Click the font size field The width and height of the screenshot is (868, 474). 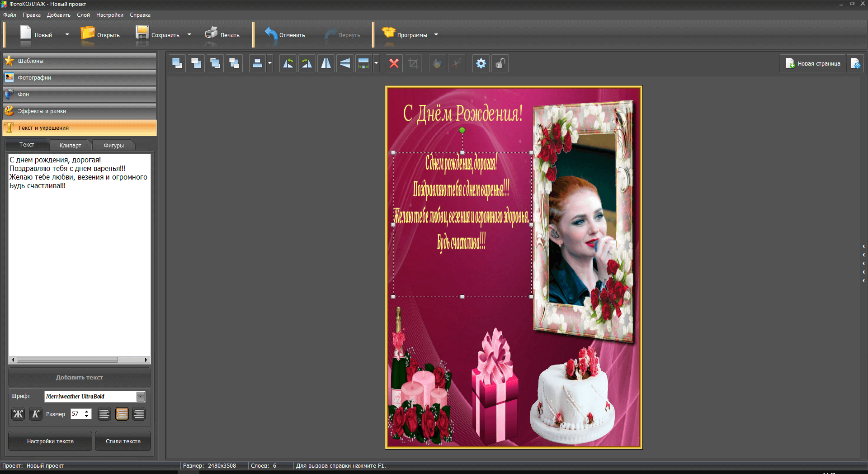click(x=77, y=414)
